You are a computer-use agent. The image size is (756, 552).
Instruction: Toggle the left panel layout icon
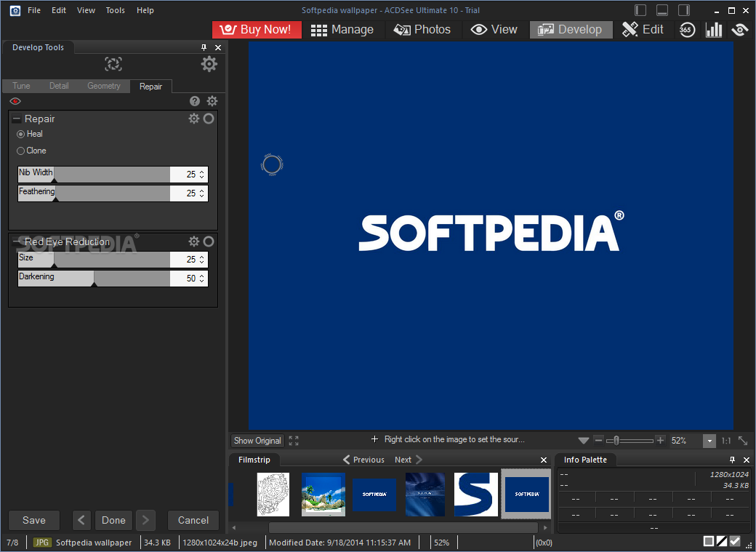point(640,10)
